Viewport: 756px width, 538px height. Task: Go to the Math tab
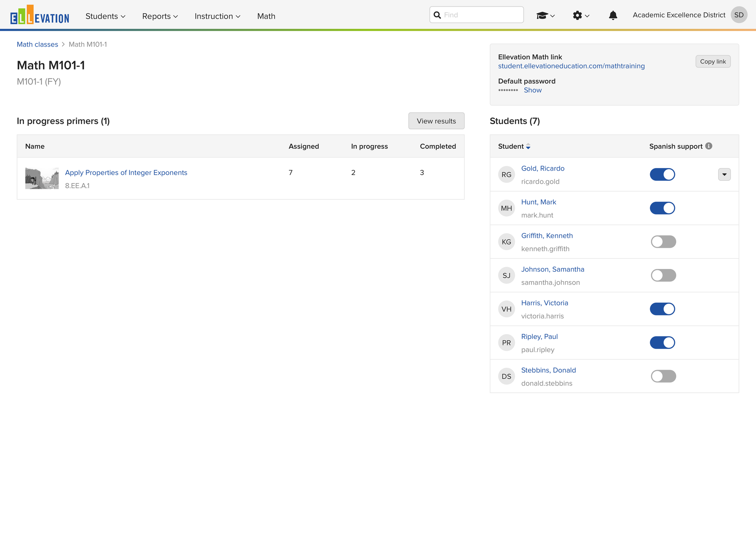[266, 16]
